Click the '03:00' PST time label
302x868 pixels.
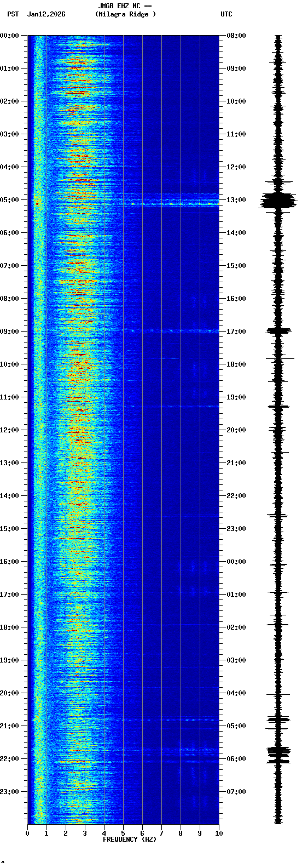click(x=9, y=134)
